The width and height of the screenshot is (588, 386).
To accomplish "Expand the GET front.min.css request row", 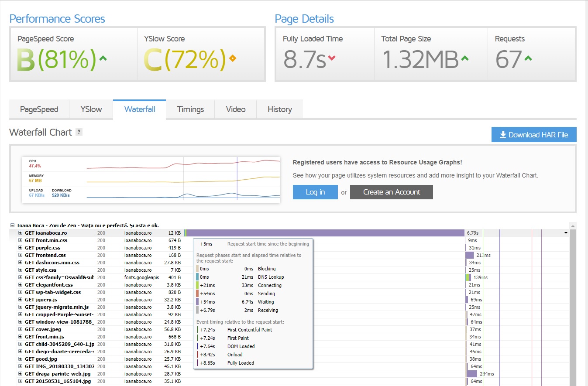I will 20,240.
